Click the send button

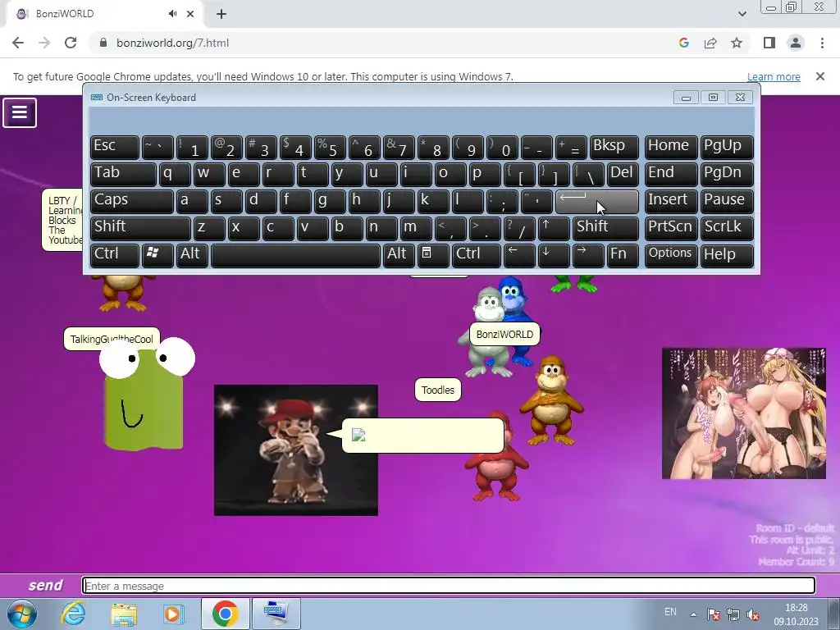46,586
